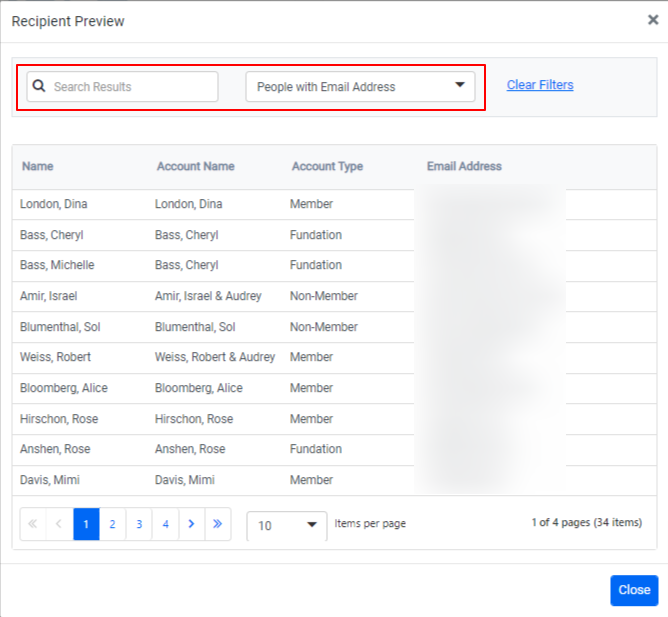Close the Recipient Preview dialog with X
Viewport: 668px width, 617px height.
point(653,20)
